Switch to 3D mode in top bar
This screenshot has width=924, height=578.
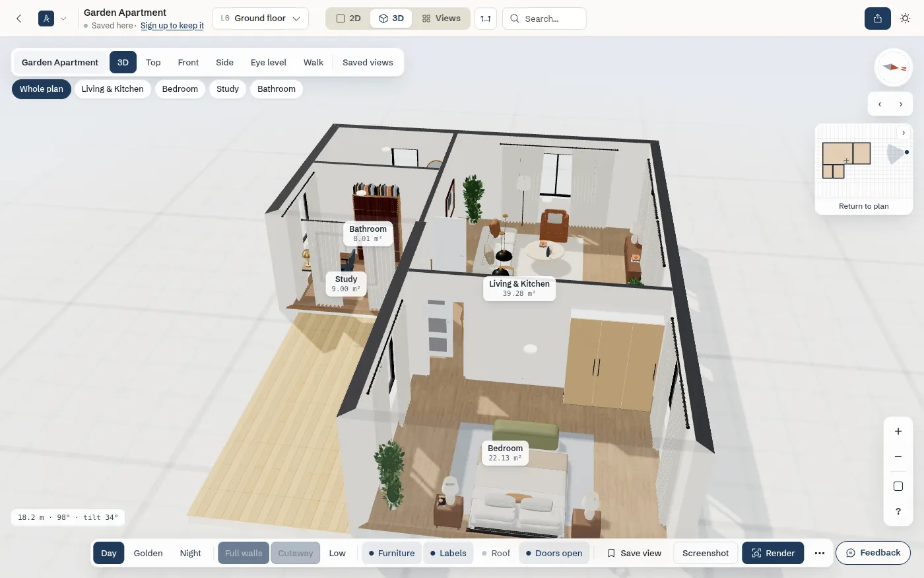pyautogui.click(x=391, y=18)
